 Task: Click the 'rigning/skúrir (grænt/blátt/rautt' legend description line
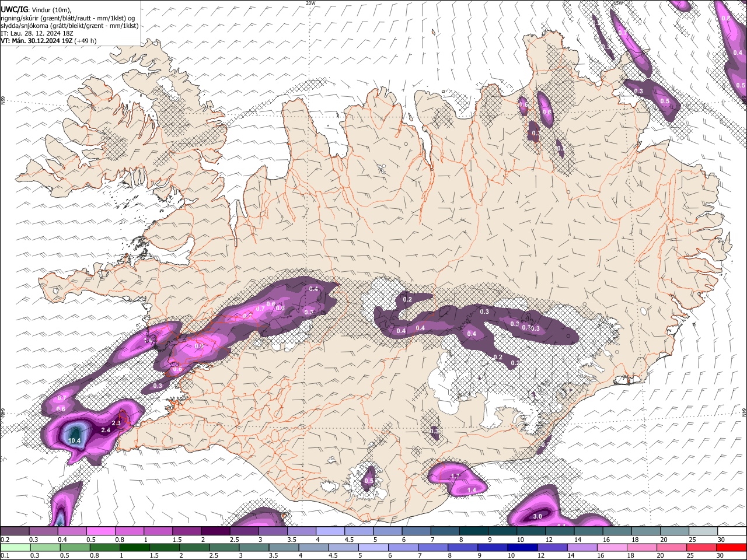click(x=67, y=18)
